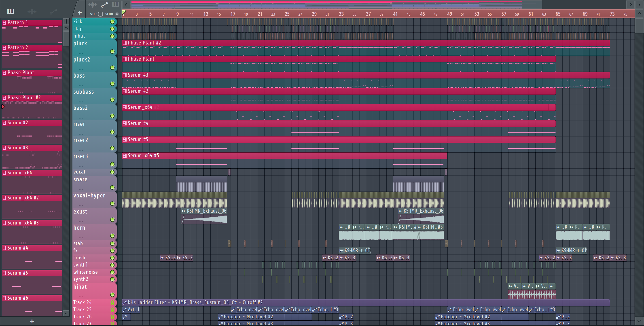644x326 pixels.
Task: Focus audio clips in playlist toolbar
Action: tap(93, 4)
